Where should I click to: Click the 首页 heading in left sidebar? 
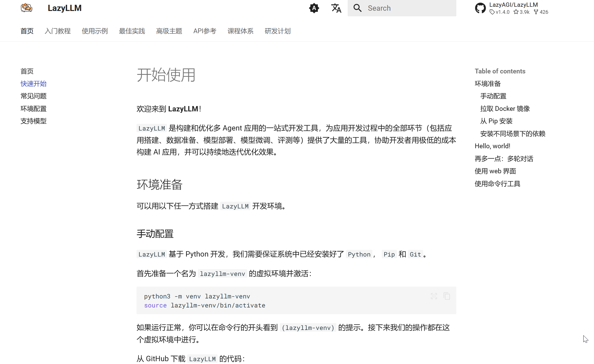[27, 71]
